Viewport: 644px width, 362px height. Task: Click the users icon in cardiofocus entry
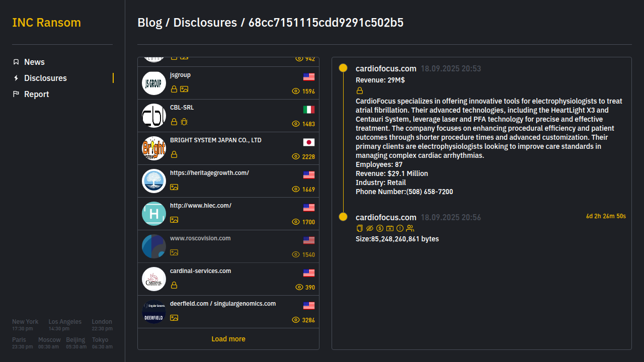point(410,228)
